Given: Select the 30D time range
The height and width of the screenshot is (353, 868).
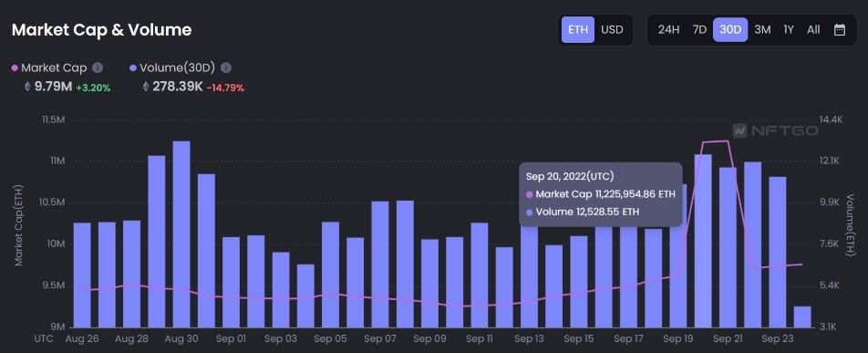Looking at the screenshot, I should pyautogui.click(x=730, y=30).
